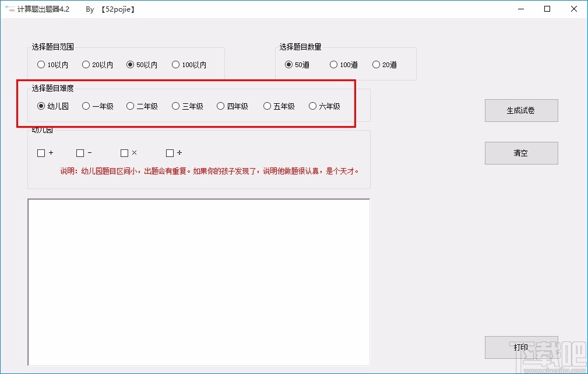Check the × multiplication option
The width and height of the screenshot is (588, 374).
coord(123,153)
